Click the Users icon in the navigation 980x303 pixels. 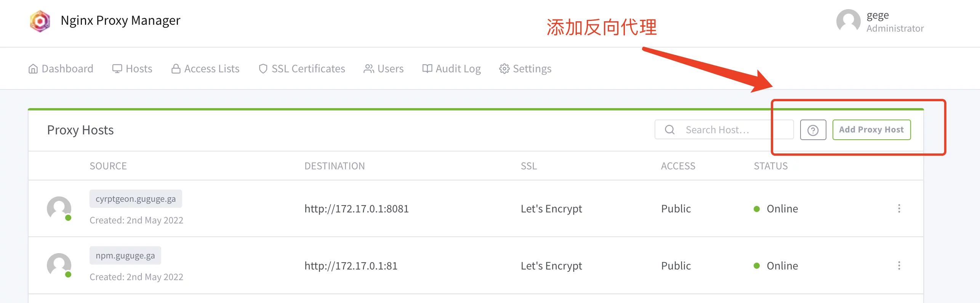[x=368, y=69]
